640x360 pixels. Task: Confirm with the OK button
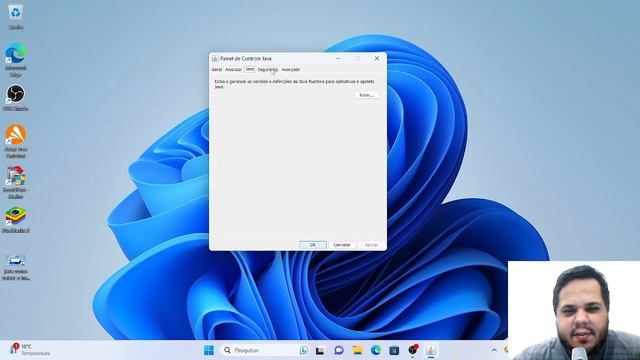click(313, 245)
